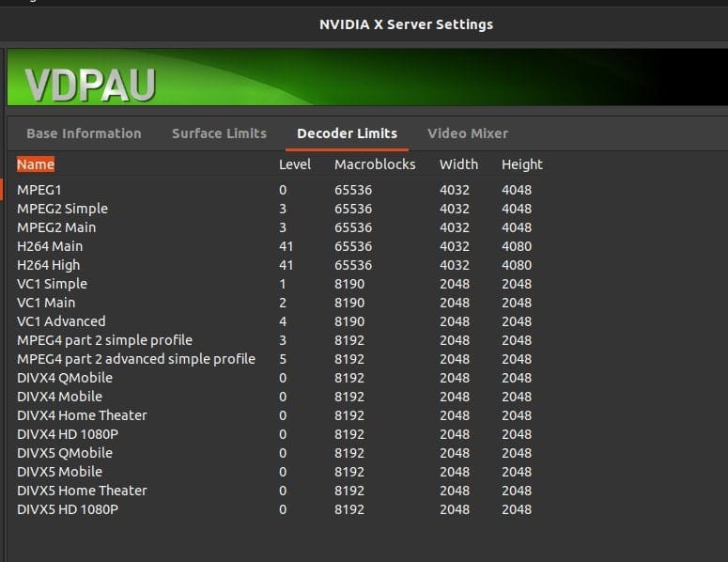This screenshot has width=728, height=562.
Task: Open the Surface Limits tab
Action: [x=219, y=133]
